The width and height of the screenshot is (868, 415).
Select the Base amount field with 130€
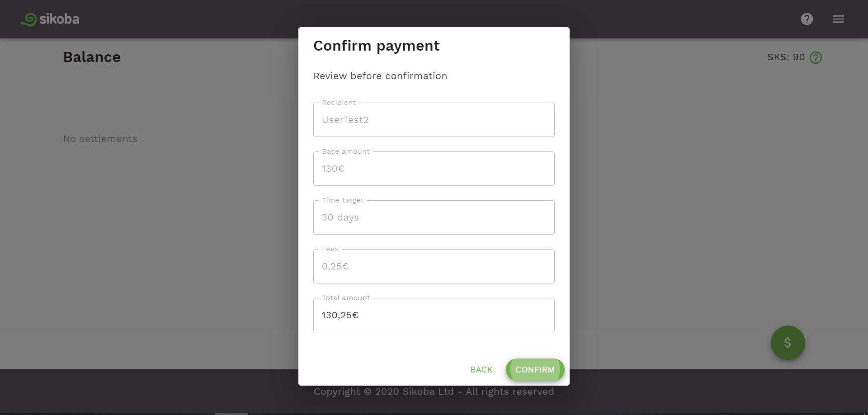click(x=434, y=169)
